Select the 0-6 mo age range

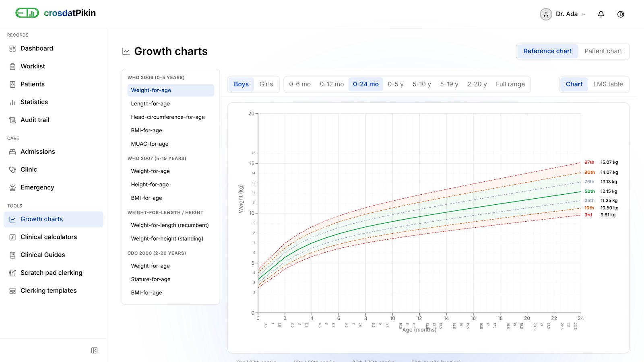tap(300, 84)
